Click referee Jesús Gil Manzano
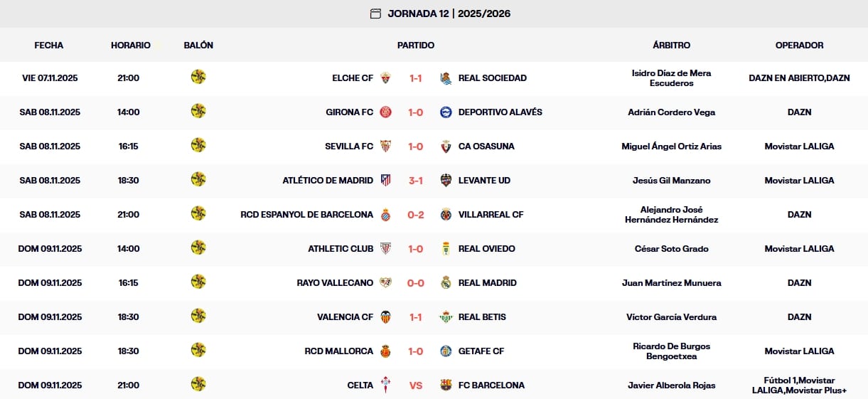The height and width of the screenshot is (399, 868). [671, 181]
